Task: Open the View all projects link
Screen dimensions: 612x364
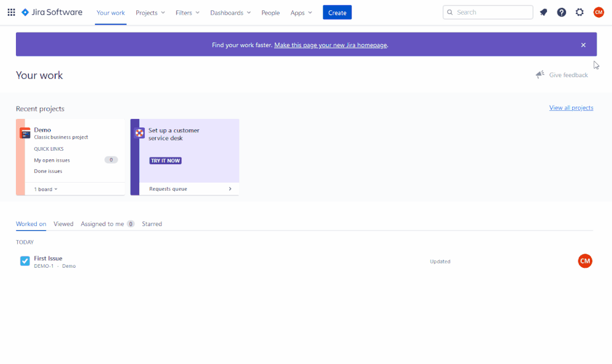Action: 571,107
